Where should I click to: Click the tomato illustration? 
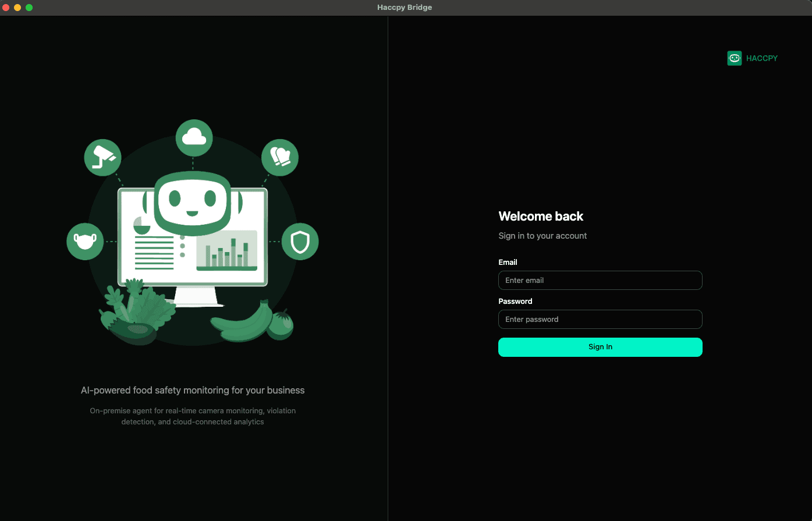(x=282, y=325)
